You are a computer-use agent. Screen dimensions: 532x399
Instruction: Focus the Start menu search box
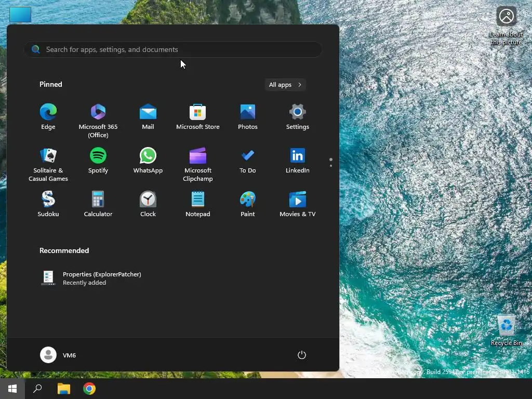coord(172,49)
